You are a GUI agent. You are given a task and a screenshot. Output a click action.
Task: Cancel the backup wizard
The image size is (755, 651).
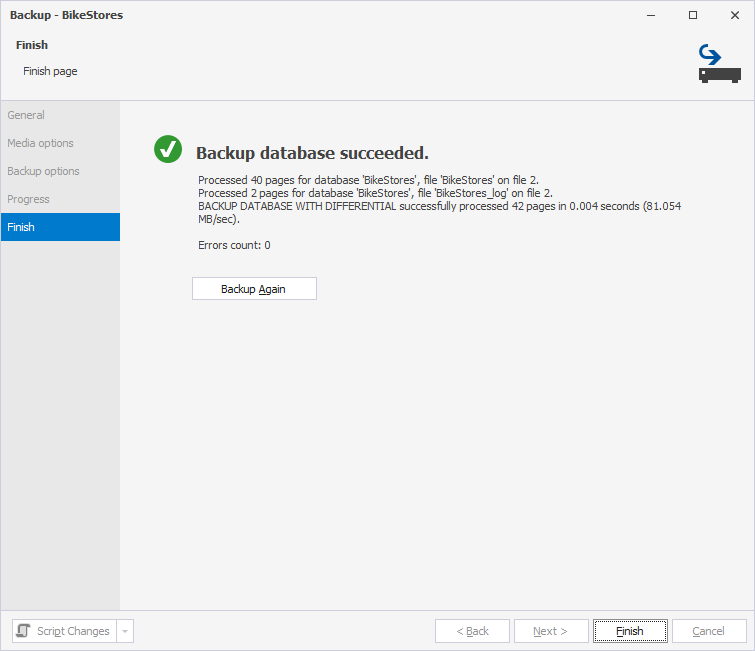pyautogui.click(x=709, y=631)
